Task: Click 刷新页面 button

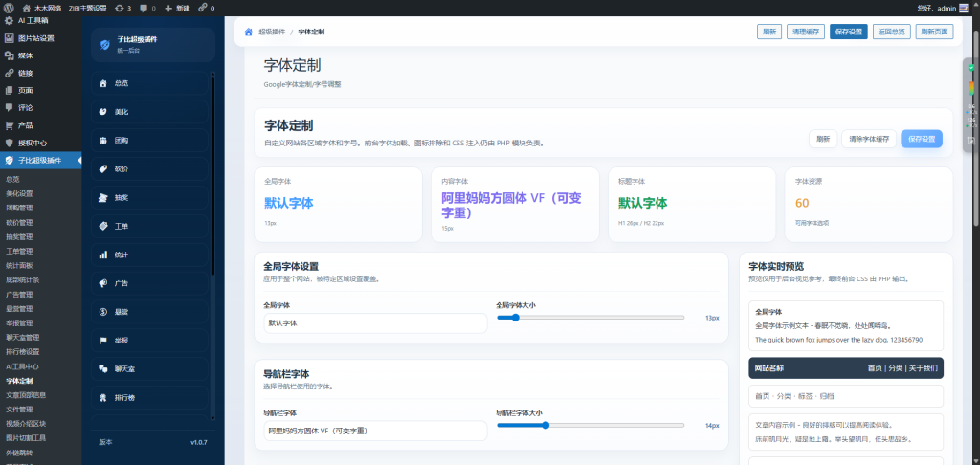Action: pyautogui.click(x=934, y=32)
